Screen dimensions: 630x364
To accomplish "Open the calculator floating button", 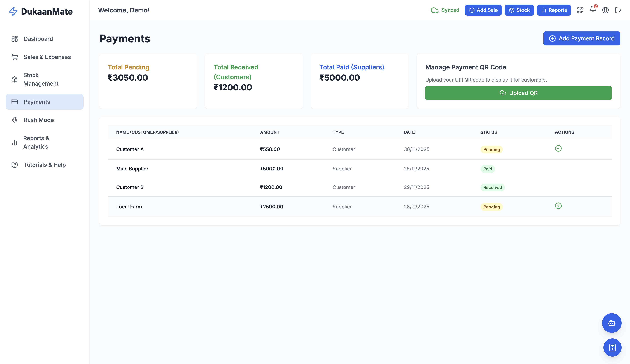I will click(612, 348).
